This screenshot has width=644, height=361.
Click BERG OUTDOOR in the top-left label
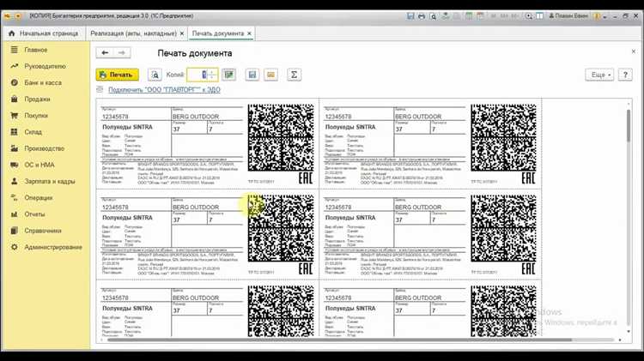point(196,117)
